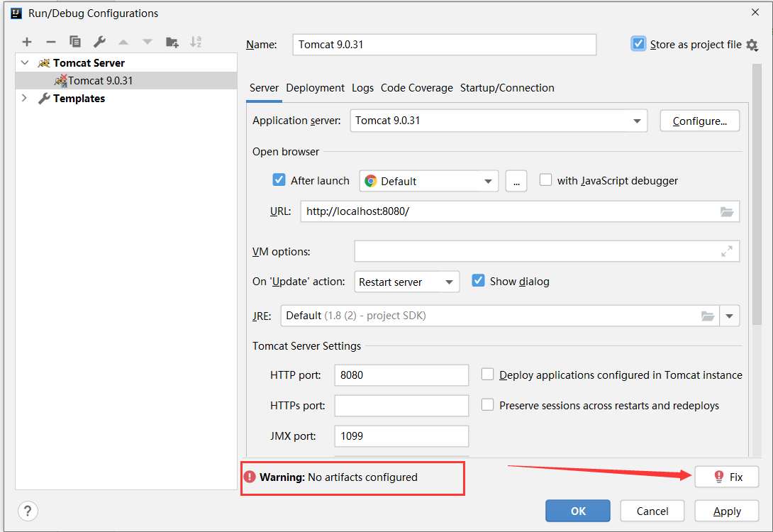Click the JMX port field
773x532 pixels.
coord(401,436)
